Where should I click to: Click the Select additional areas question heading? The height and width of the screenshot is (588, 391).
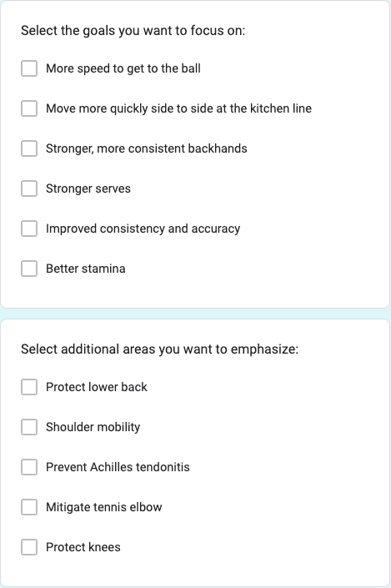(160, 349)
